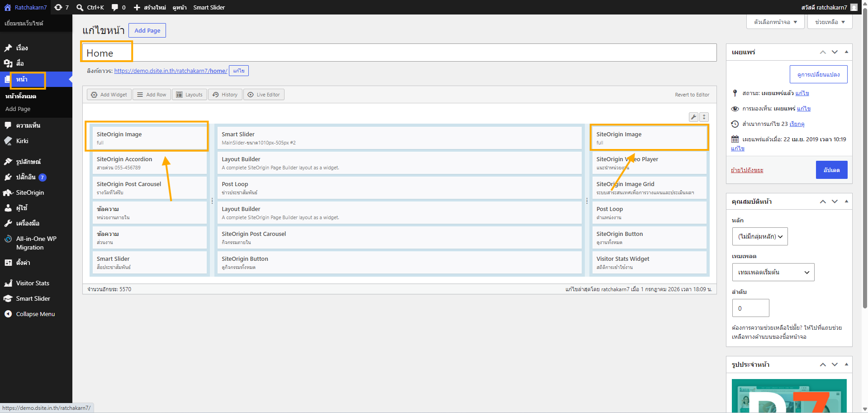Open the Appearance brush icon in sidebar
868x413 pixels.
(x=8, y=162)
